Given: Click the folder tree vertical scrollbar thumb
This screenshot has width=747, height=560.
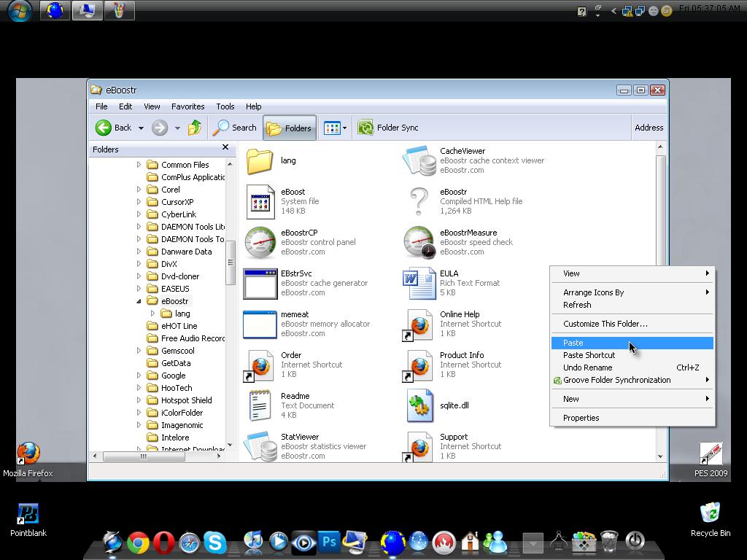Looking at the screenshot, I should (230, 262).
